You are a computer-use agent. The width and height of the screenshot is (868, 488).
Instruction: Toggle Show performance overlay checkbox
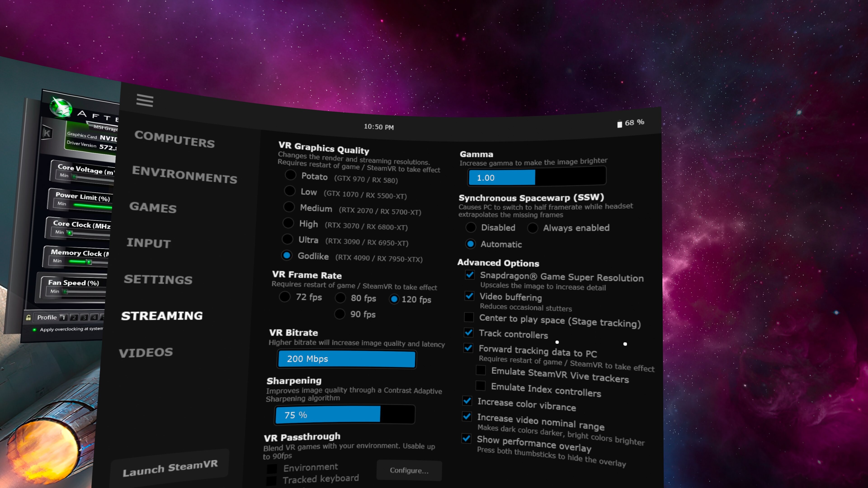point(466,439)
